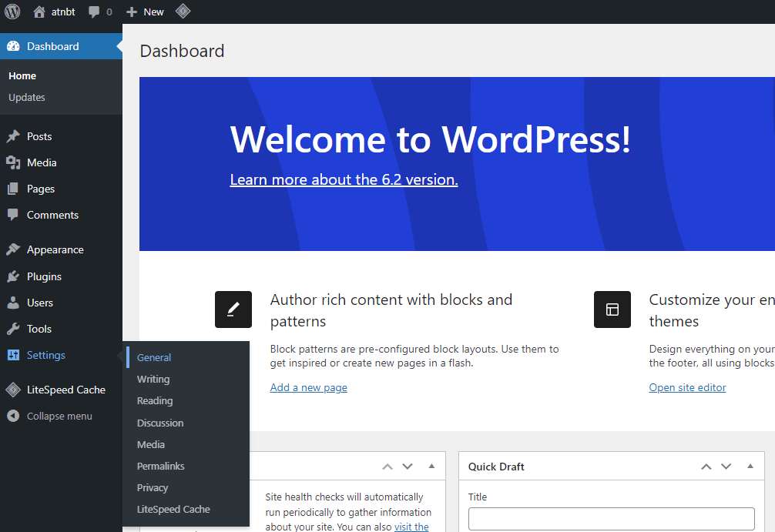Screen dimensions: 775x532
Task: Click the plus icon next to New
Action: pos(132,12)
